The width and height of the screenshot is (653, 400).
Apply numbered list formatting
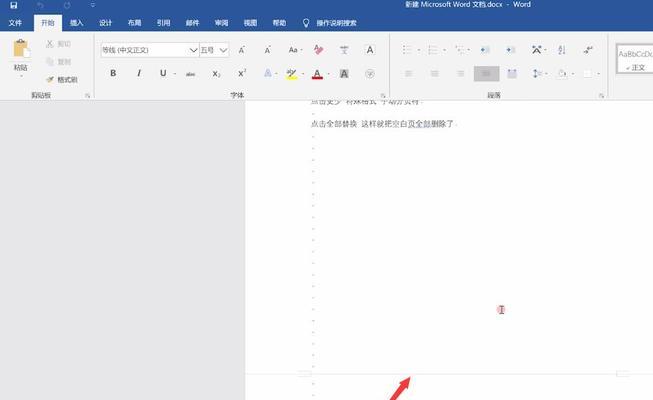433,50
